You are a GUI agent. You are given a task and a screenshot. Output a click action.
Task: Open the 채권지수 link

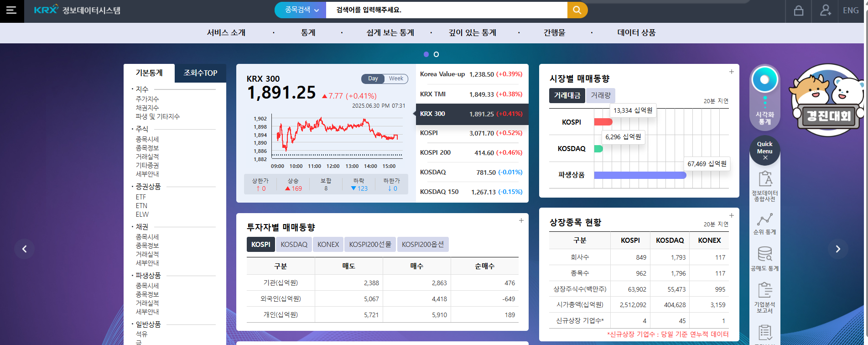(x=147, y=108)
